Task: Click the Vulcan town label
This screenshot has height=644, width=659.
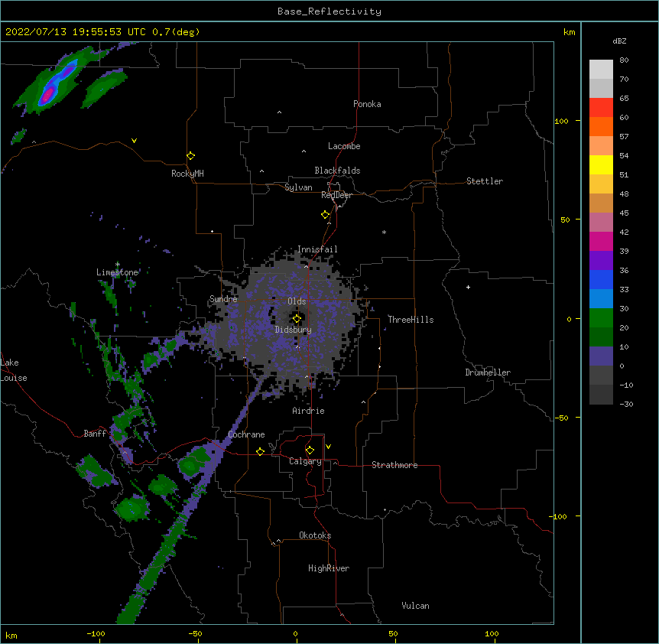Action: [x=415, y=606]
